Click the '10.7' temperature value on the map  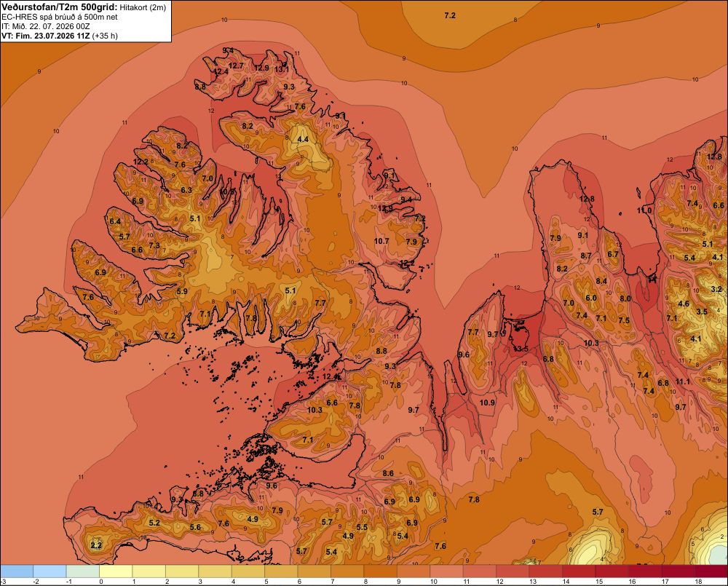pos(381,241)
